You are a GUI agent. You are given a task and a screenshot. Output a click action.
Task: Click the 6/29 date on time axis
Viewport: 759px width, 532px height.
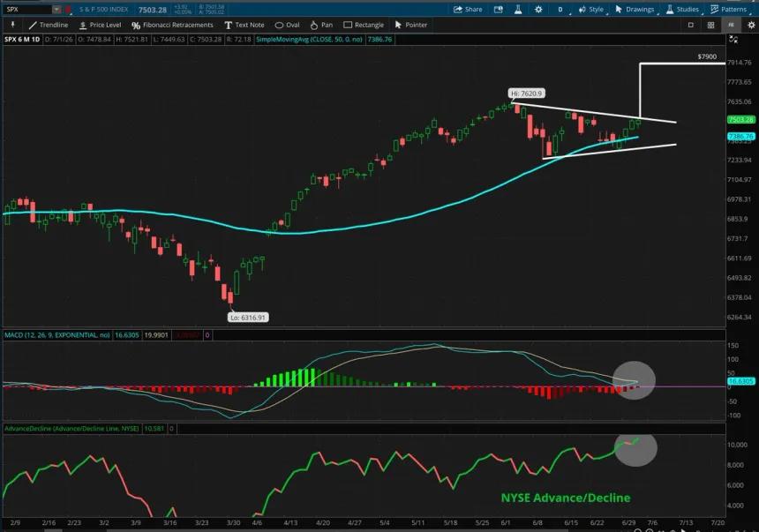(628, 523)
